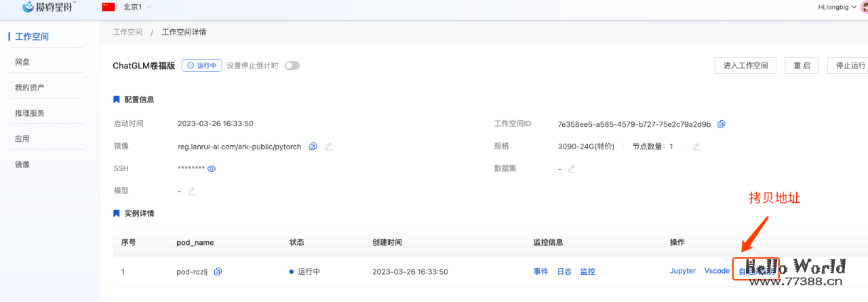Open the 北京1 region dropdown
This screenshot has height=302, width=868.
point(137,7)
